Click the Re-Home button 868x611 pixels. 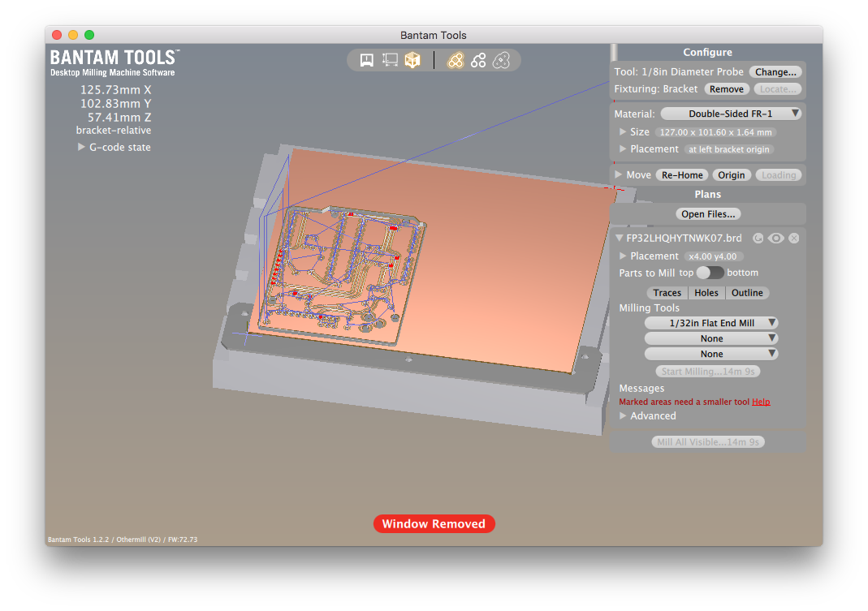click(x=682, y=175)
